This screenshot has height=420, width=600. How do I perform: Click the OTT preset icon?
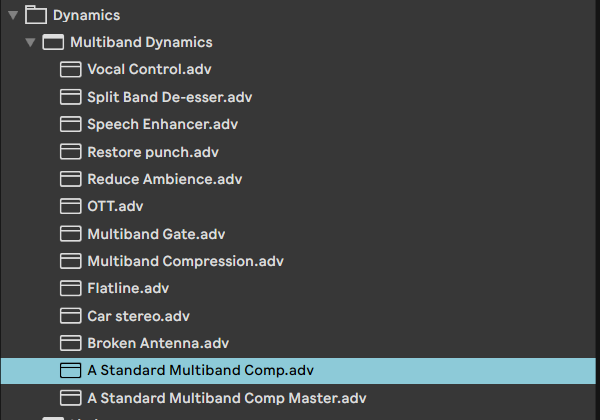pos(70,207)
